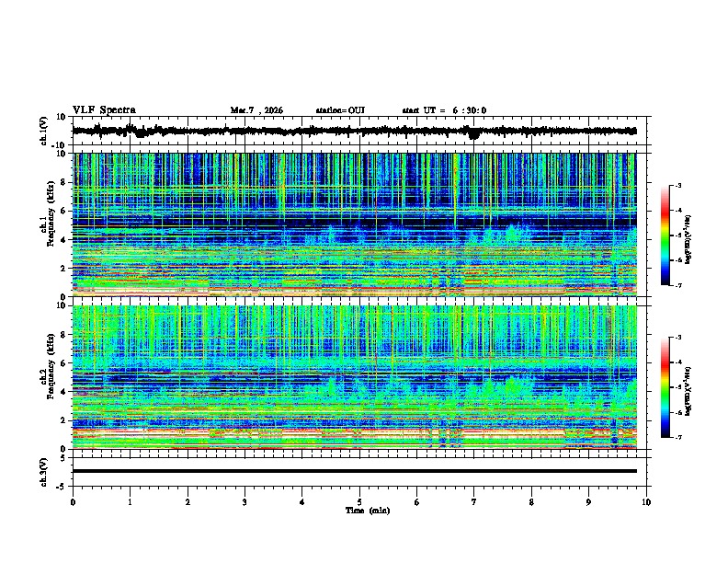This screenshot has height=563, width=728.
Task: Click time axis tick label "4"
Action: 301,502
